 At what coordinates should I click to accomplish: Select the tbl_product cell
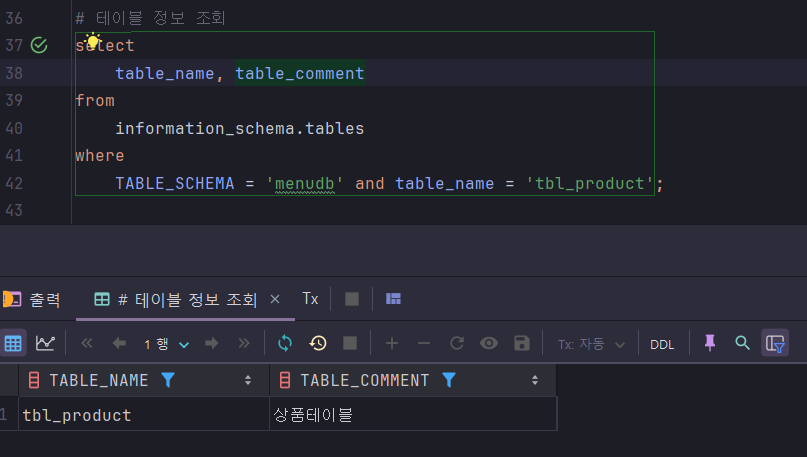pyautogui.click(x=144, y=414)
